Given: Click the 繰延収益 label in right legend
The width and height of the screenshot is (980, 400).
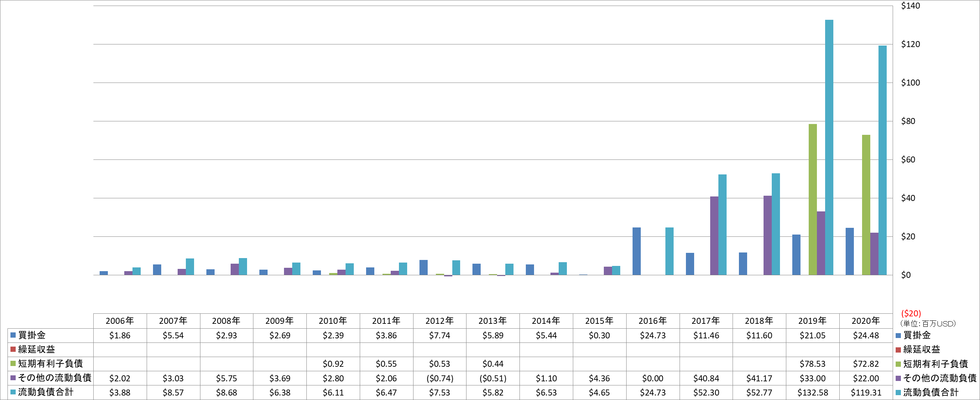Looking at the screenshot, I should point(921,349).
